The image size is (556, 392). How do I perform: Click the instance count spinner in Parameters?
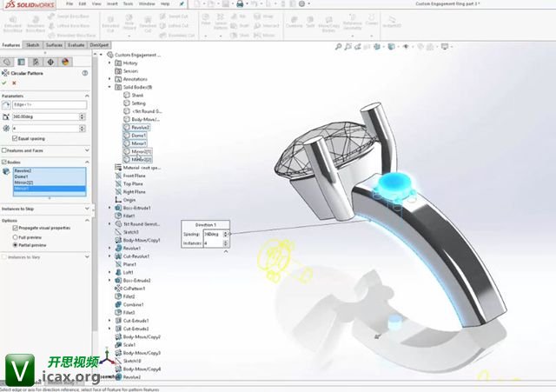tap(83, 129)
